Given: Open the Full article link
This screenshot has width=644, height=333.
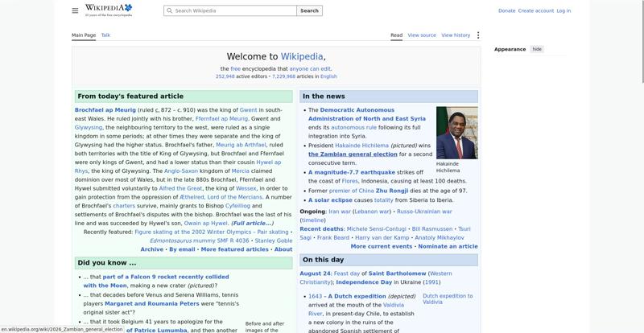Looking at the screenshot, I should coord(252,224).
